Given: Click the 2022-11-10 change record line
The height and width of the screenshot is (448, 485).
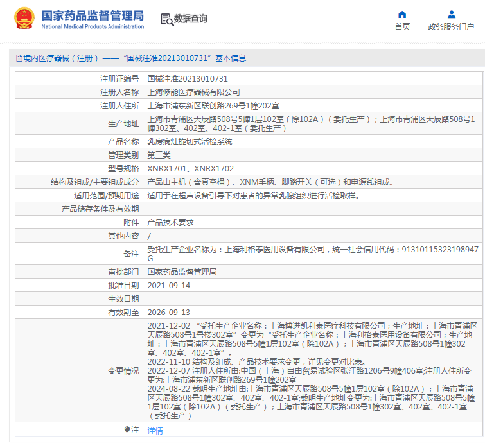Looking at the screenshot, I should (258, 362).
